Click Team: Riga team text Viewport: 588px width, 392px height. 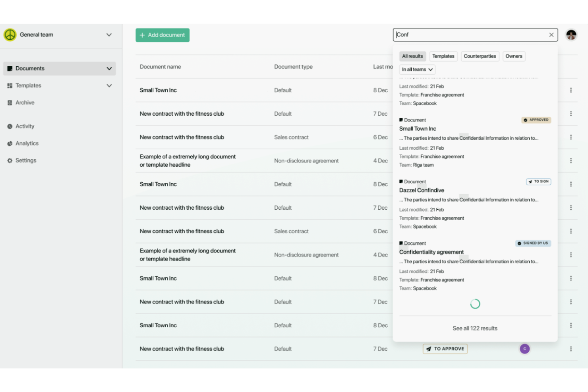[416, 165]
